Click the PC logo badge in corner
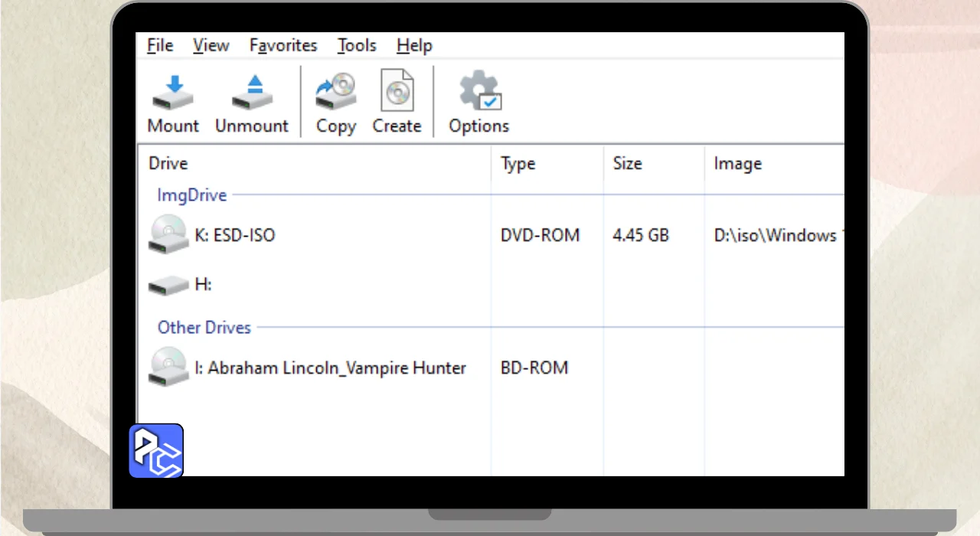Viewport: 980px width, 536px height. pos(156,450)
